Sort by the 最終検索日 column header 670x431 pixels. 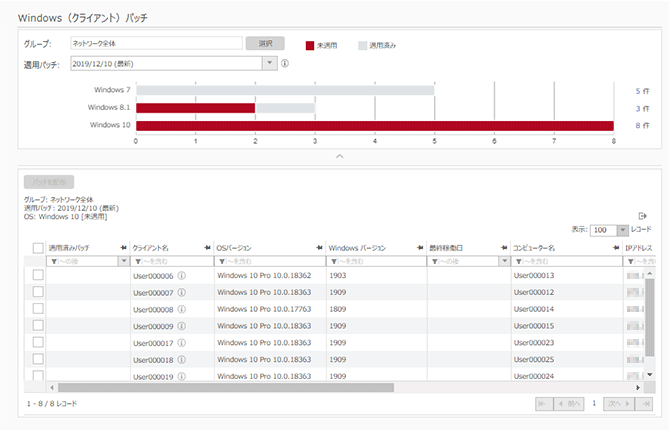pos(452,246)
